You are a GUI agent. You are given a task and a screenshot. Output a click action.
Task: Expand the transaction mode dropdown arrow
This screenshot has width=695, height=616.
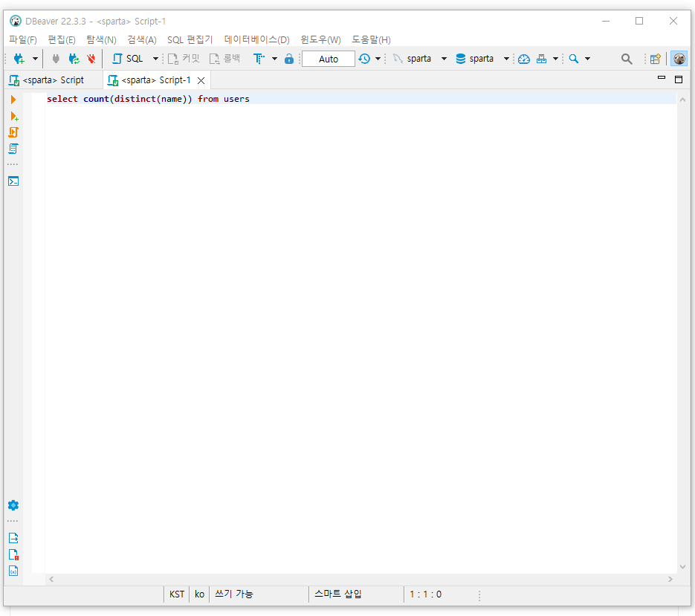[x=275, y=59]
